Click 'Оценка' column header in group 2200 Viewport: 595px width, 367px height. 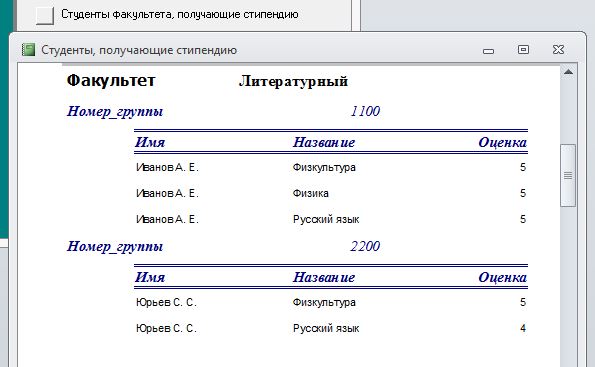tap(502, 277)
